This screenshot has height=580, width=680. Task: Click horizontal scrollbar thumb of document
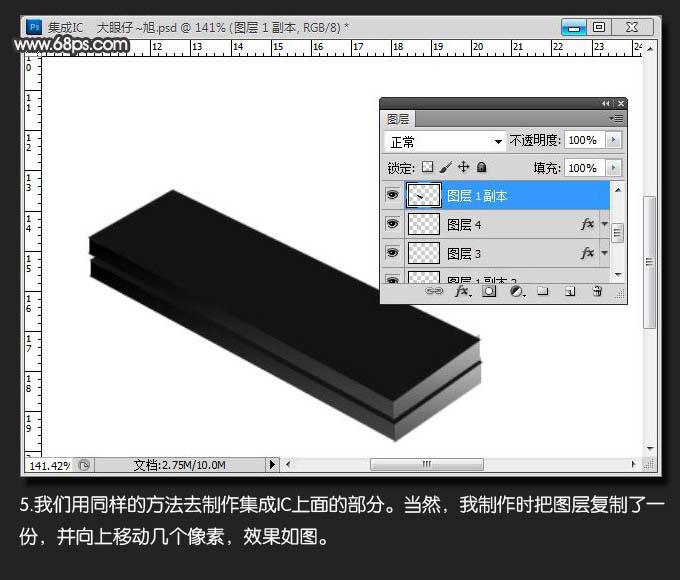[427, 464]
